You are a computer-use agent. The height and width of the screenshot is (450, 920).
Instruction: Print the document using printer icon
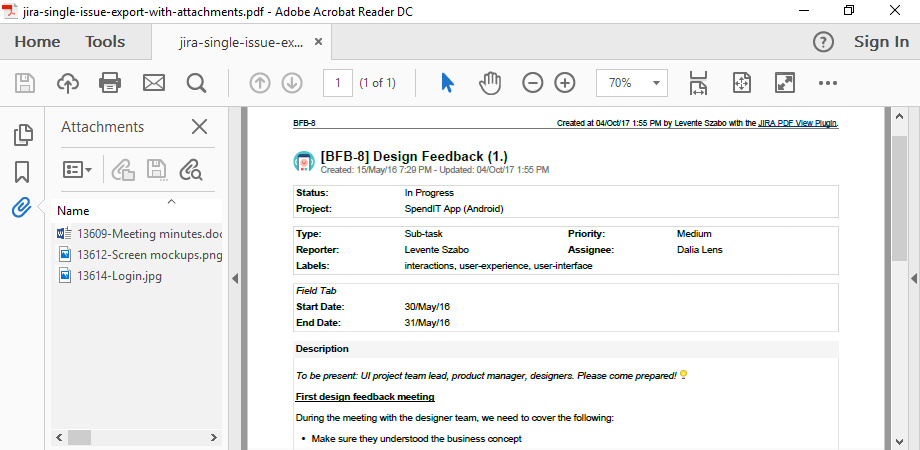110,83
